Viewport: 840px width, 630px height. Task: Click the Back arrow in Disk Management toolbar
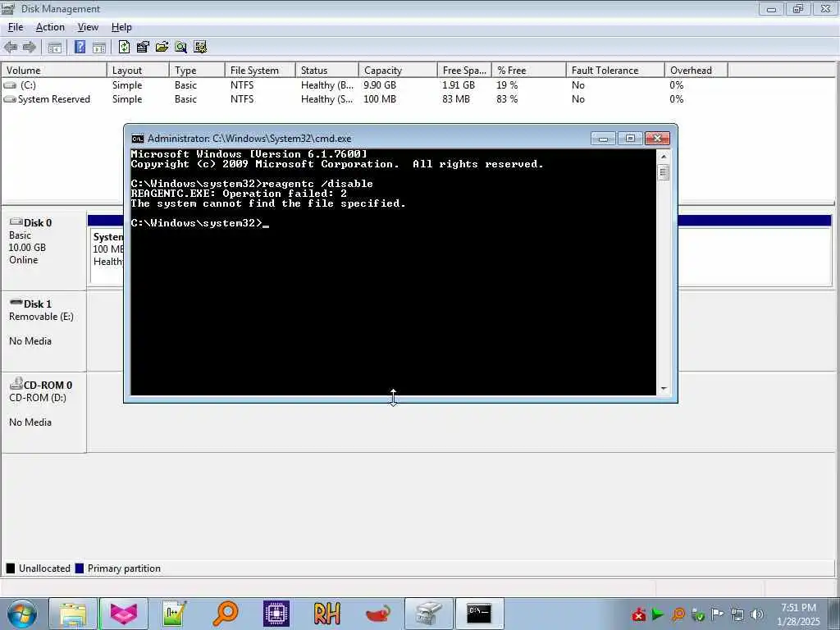click(x=11, y=47)
